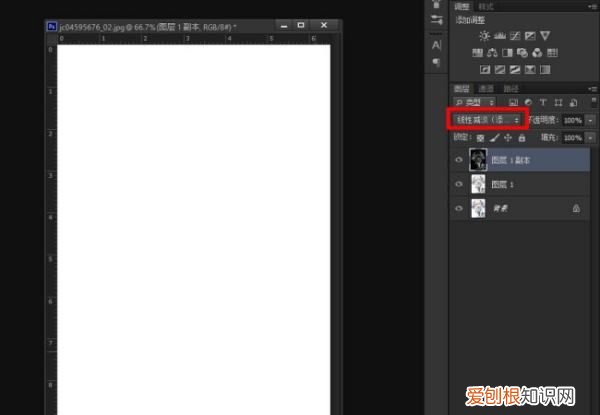This screenshot has width=600, height=415.
Task: Open the blend mode dropdown 线性减淡
Action: tap(487, 119)
